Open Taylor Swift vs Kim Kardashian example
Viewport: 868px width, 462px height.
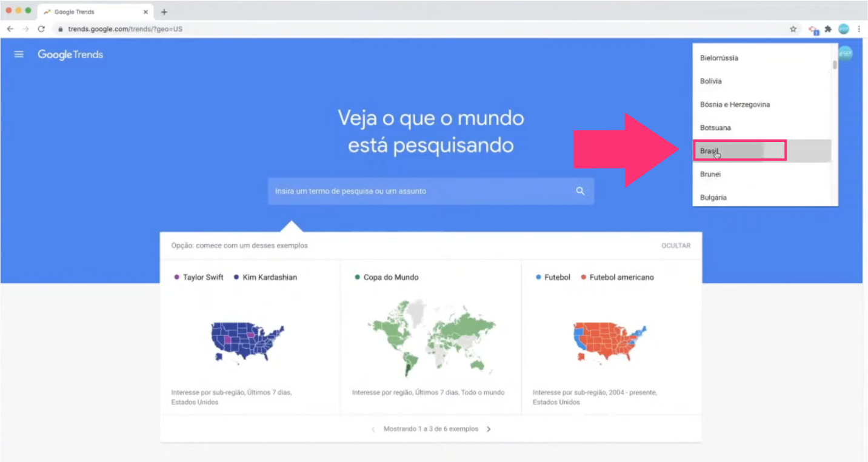pos(250,337)
